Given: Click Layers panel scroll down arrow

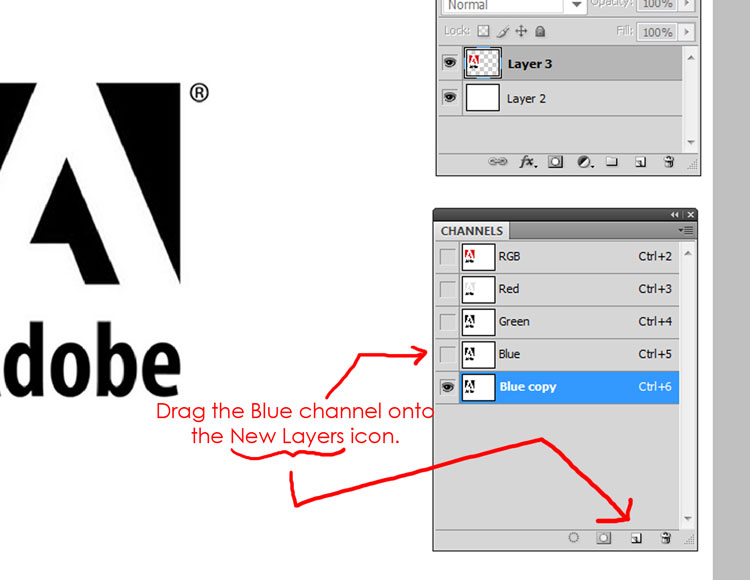Looking at the screenshot, I should (x=691, y=142).
